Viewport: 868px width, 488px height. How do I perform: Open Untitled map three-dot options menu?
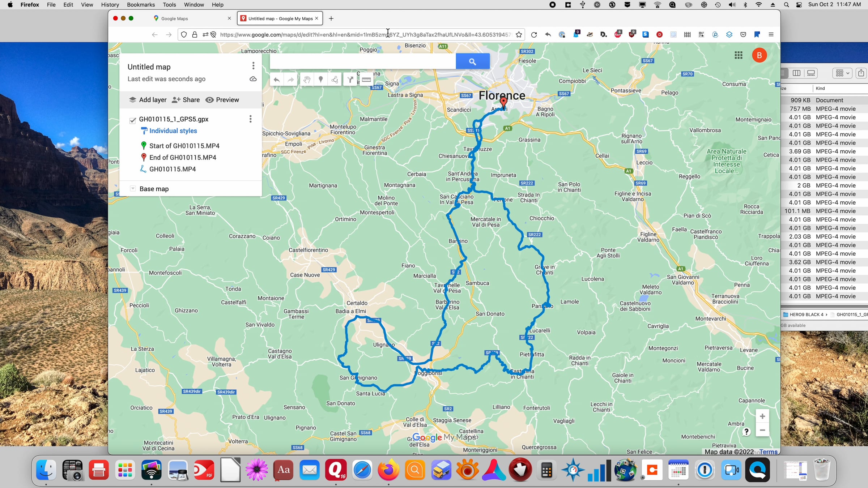[253, 66]
